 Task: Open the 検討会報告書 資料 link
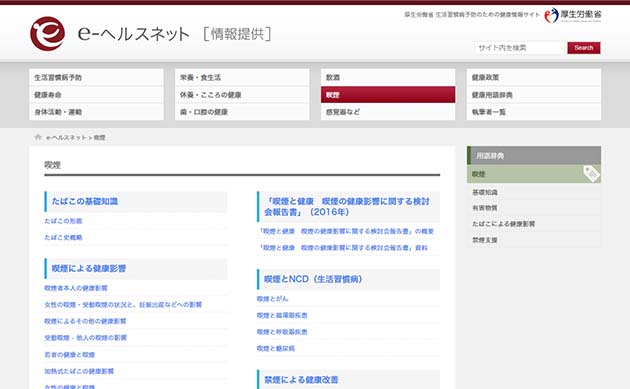pyautogui.click(x=342, y=248)
